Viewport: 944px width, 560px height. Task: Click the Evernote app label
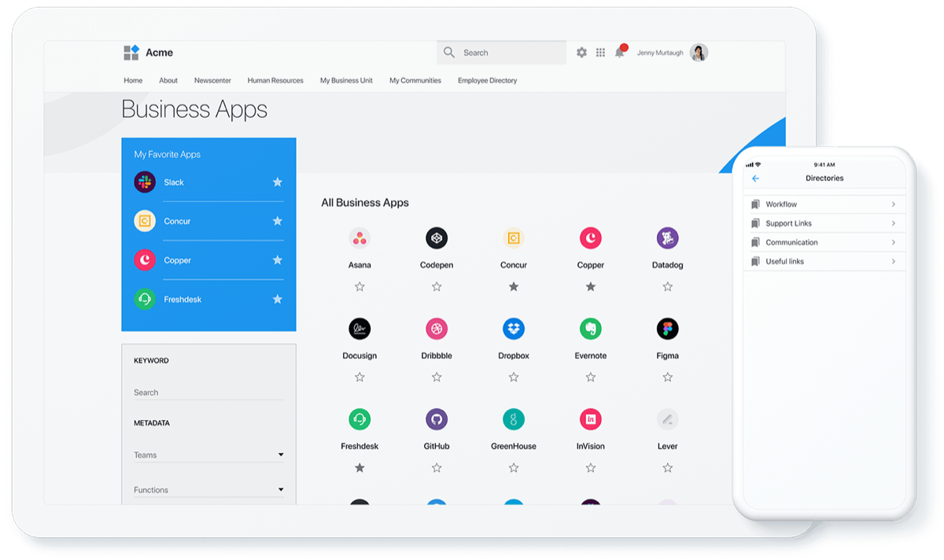(591, 356)
